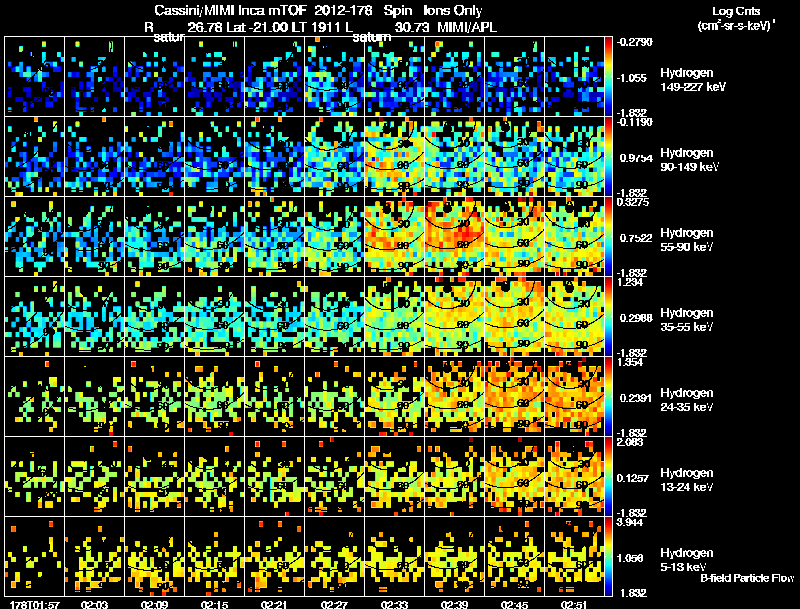
Task: Click the color bar beside Hydrogen 90-149 keV
Action: [x=608, y=157]
